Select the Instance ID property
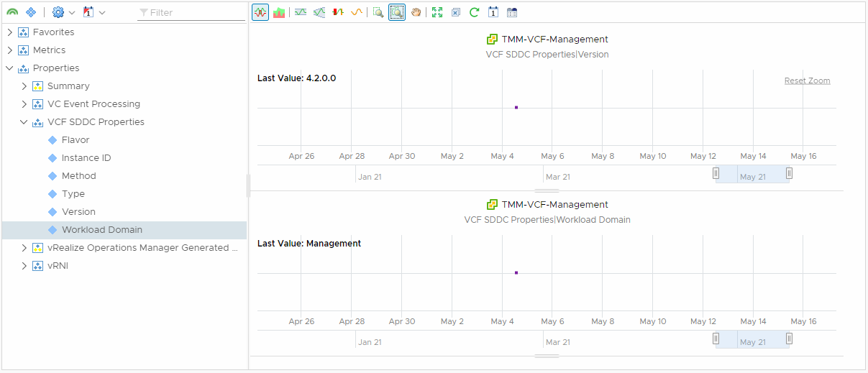Image resolution: width=868 pixels, height=373 pixels. tap(86, 158)
